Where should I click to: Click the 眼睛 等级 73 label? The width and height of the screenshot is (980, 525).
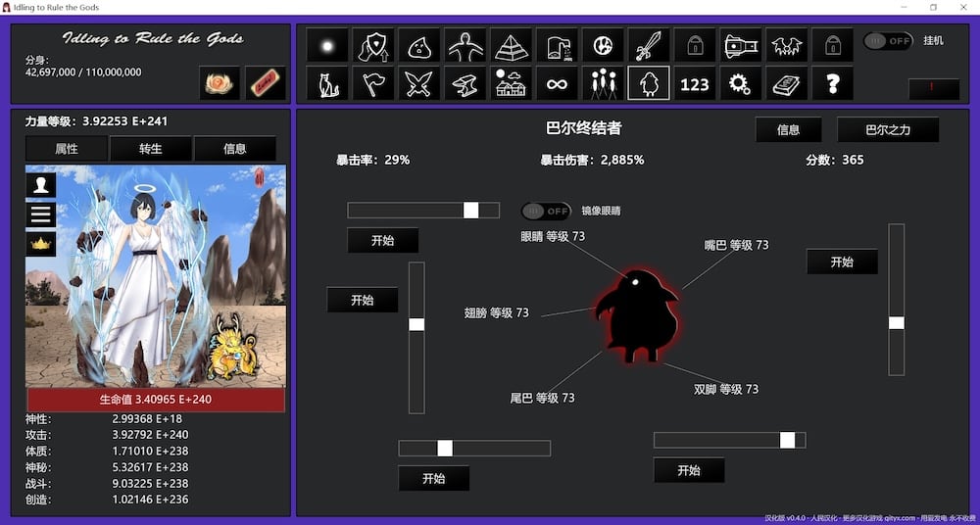pos(553,236)
